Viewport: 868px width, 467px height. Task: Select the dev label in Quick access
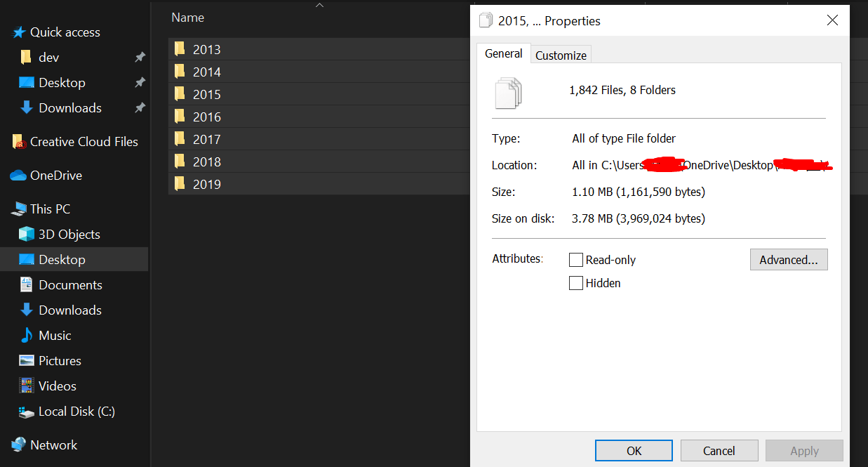pyautogui.click(x=49, y=58)
